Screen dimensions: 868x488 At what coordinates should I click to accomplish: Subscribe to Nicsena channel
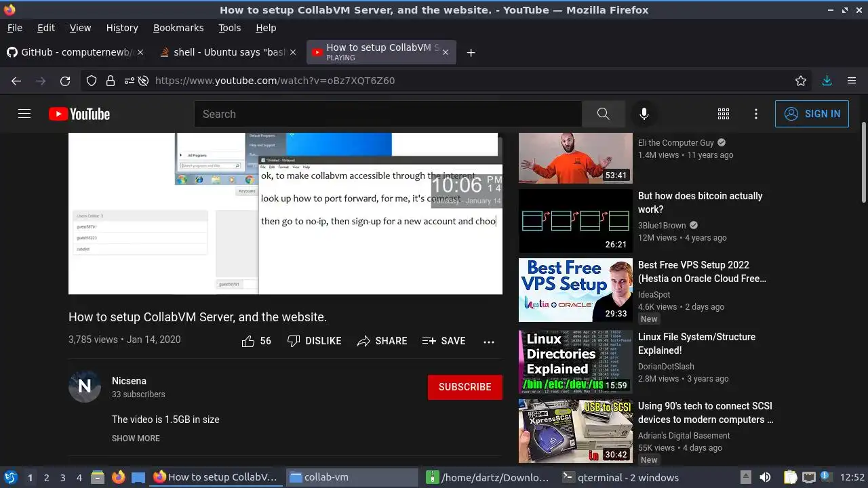tap(465, 387)
